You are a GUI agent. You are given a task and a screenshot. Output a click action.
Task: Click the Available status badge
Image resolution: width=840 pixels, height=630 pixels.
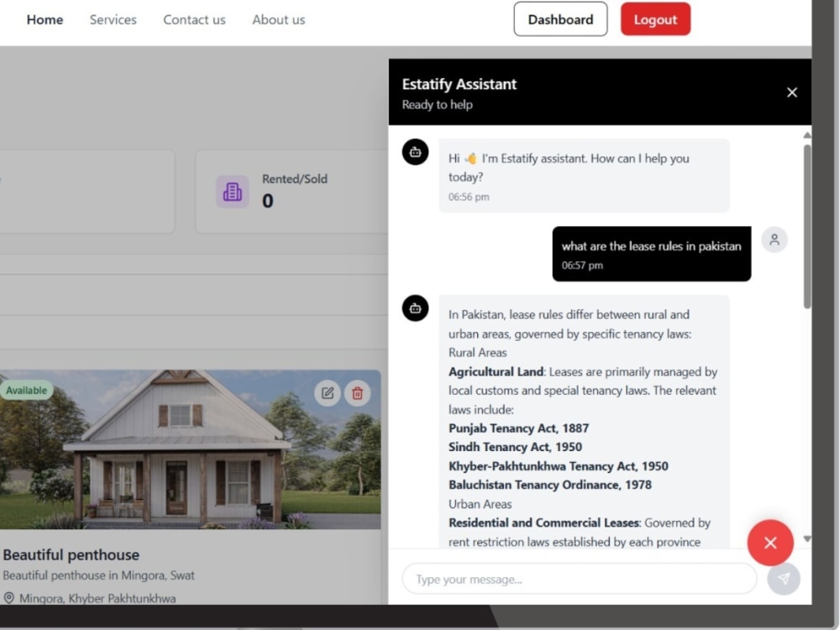click(26, 391)
